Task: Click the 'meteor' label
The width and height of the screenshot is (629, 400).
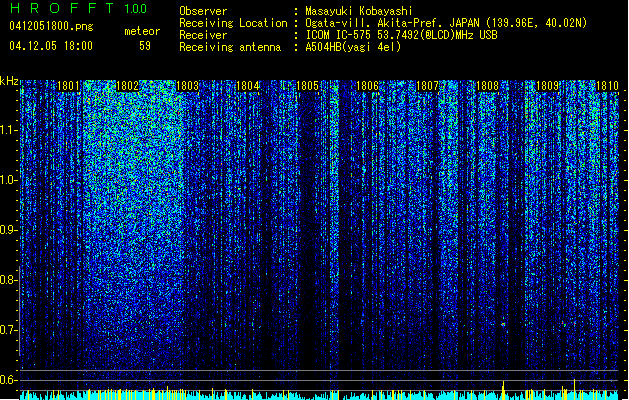Action: (x=142, y=31)
